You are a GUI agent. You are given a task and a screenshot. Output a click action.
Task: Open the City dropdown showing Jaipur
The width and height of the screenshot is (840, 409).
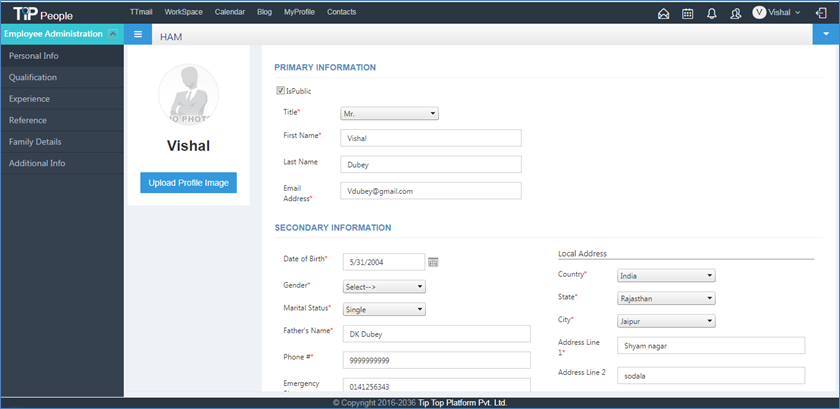click(x=666, y=321)
